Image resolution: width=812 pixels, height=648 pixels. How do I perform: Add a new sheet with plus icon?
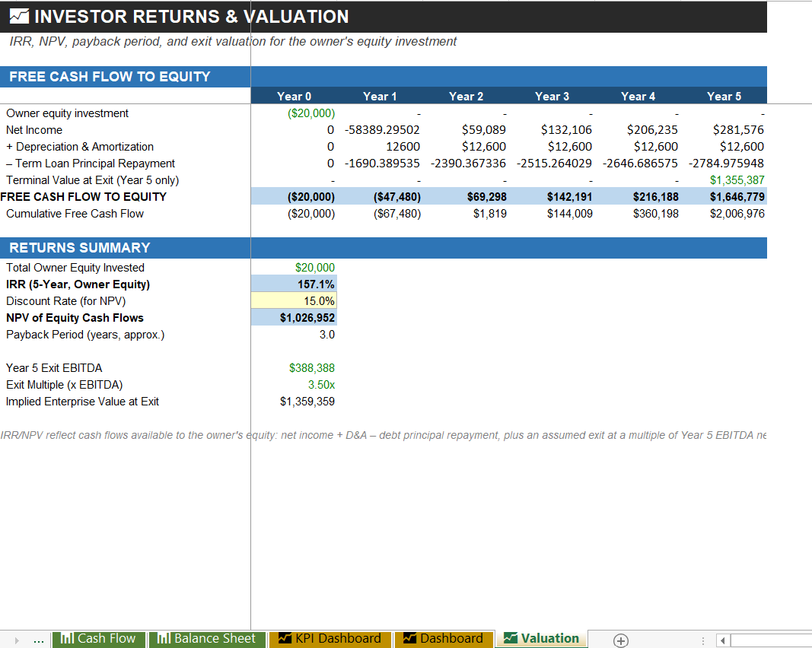(620, 640)
